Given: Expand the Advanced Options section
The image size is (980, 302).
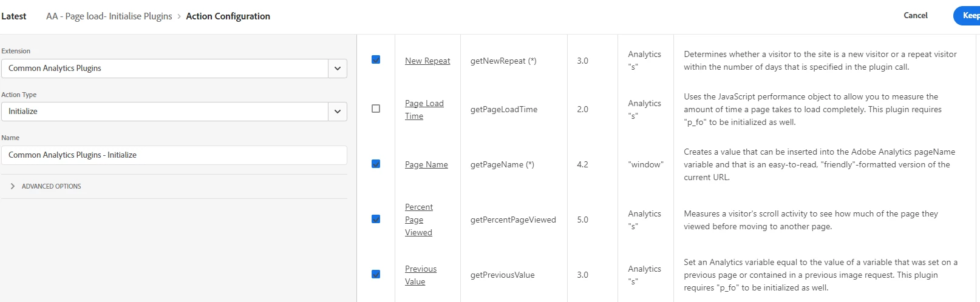Looking at the screenshot, I should [46, 186].
